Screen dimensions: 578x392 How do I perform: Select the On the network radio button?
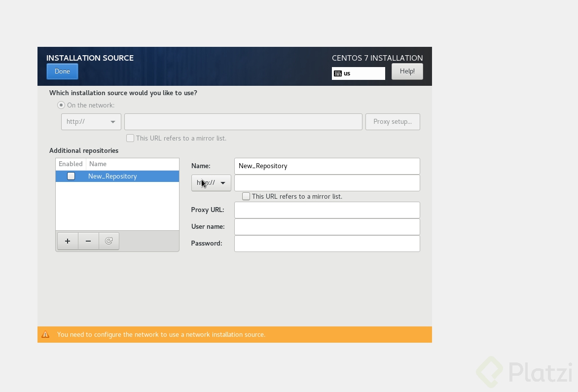pyautogui.click(x=61, y=106)
